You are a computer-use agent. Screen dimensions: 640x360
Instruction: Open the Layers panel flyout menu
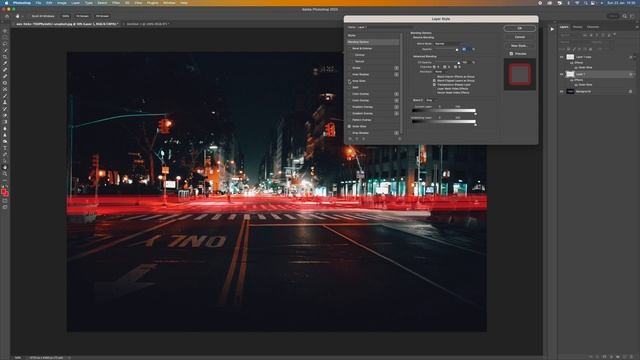tap(637, 27)
